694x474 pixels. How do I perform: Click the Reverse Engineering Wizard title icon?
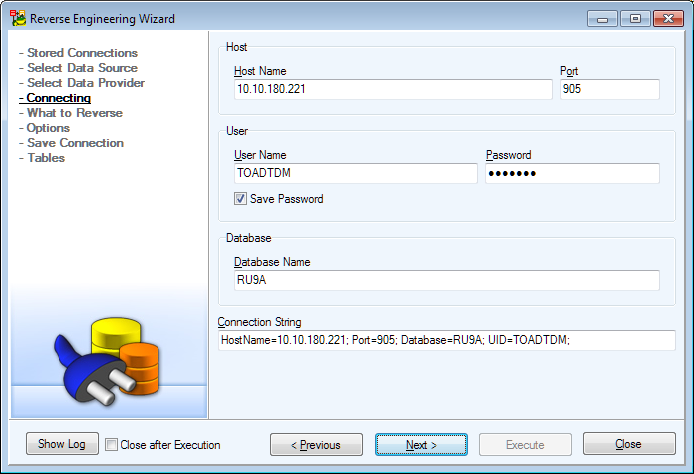point(18,18)
